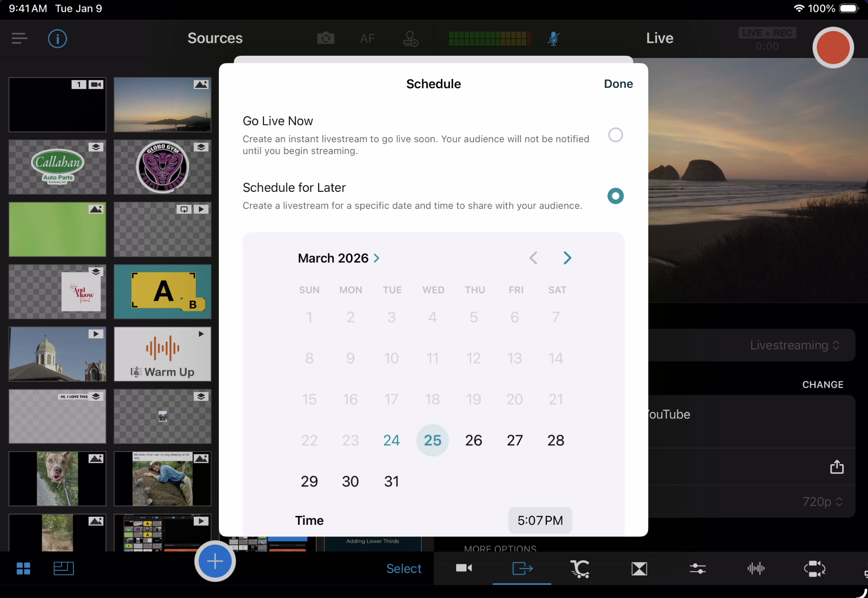Select the Schedule for Later radio button

615,196
